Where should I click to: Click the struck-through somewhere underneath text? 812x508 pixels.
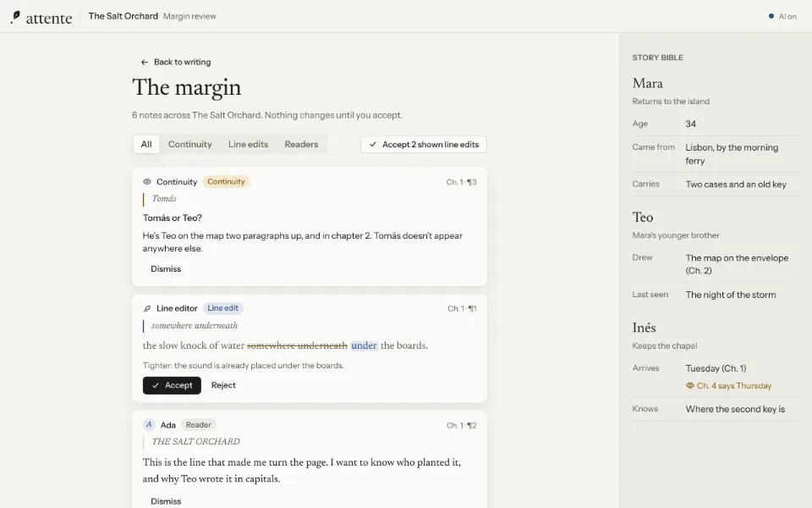(297, 345)
